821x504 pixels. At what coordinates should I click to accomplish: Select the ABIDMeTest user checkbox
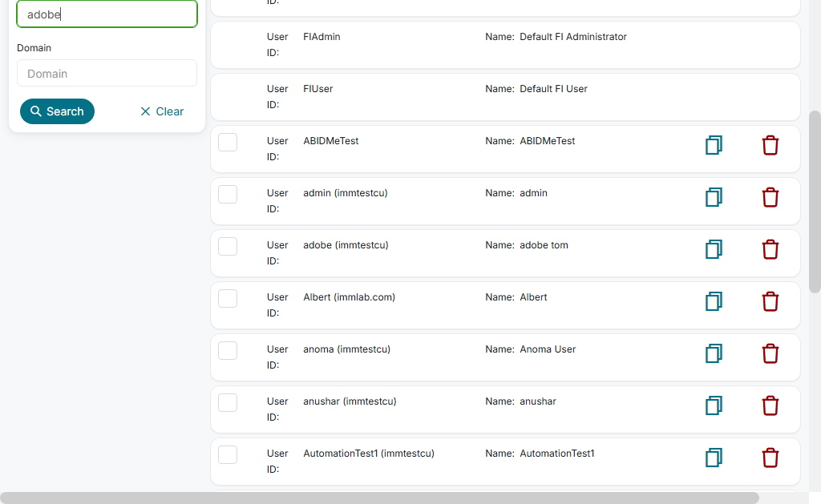(228, 142)
